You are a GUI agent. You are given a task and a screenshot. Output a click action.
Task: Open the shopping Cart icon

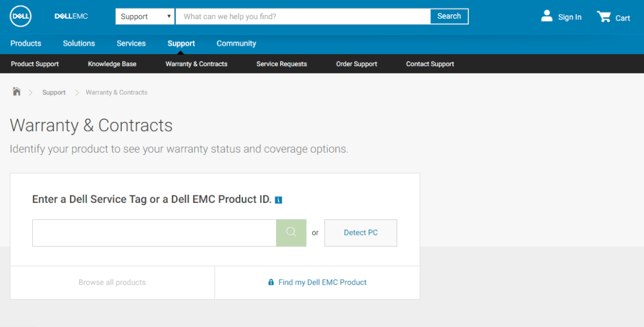pos(604,17)
